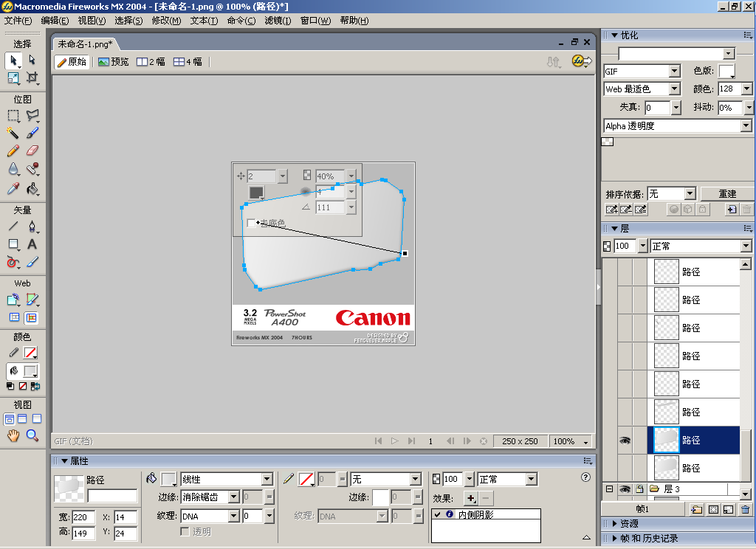
Task: Expand the 资源 panel
Action: 615,523
